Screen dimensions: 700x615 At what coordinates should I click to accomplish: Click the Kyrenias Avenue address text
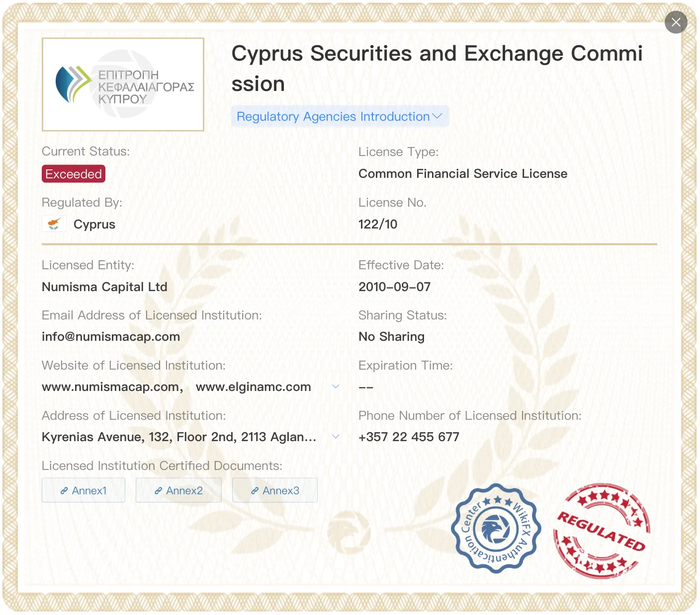pyautogui.click(x=179, y=437)
